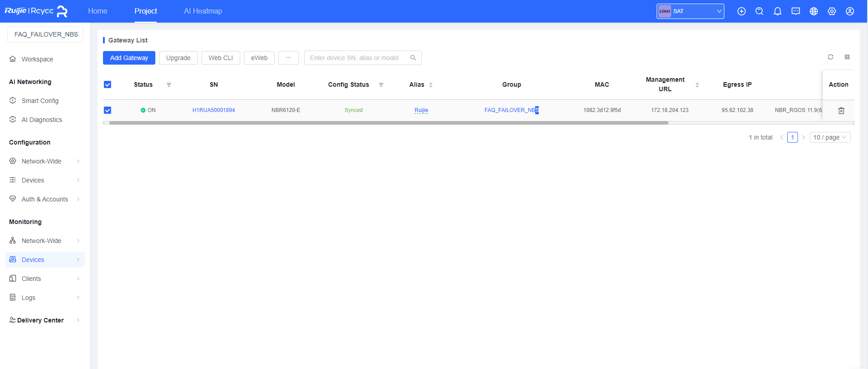
Task: Open the more options ellipsis button
Action: [x=289, y=58]
